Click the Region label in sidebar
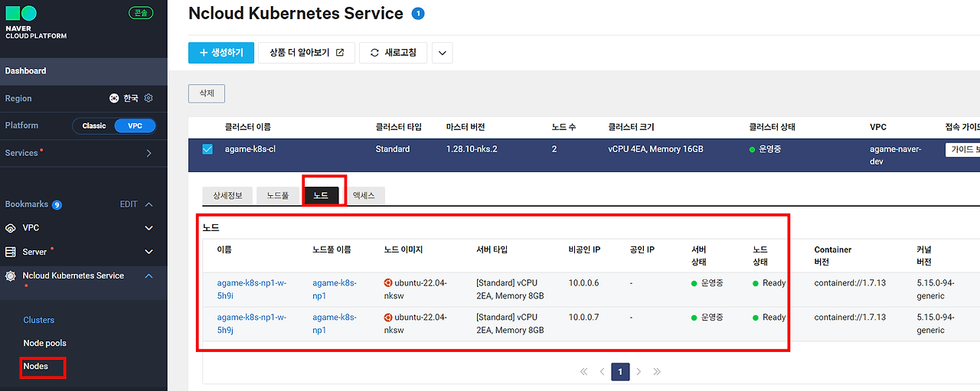Screen dimensions: 980x391 [18, 98]
